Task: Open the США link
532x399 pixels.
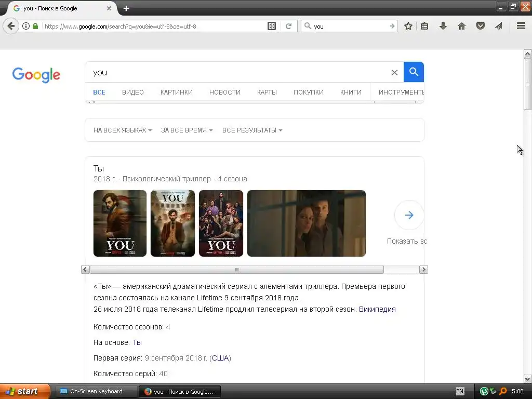Action: 220,358
